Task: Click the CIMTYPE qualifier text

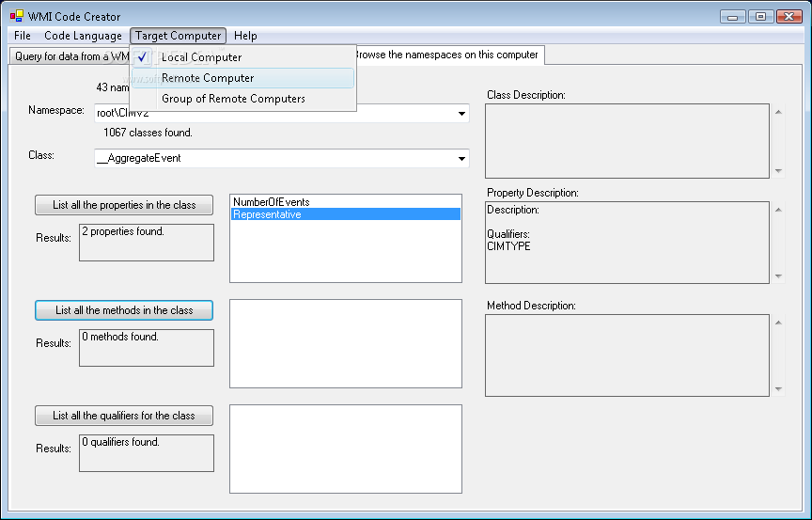Action: coord(508,246)
